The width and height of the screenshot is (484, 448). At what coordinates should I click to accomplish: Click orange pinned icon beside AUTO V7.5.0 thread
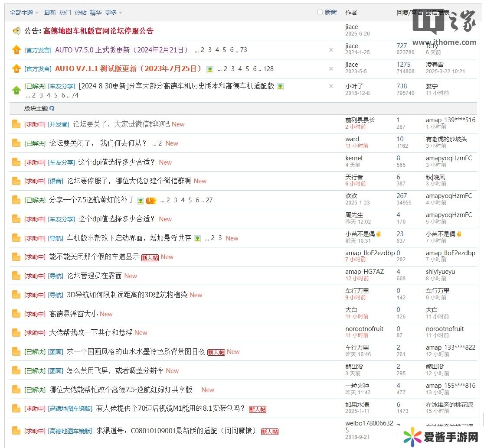tap(16, 50)
